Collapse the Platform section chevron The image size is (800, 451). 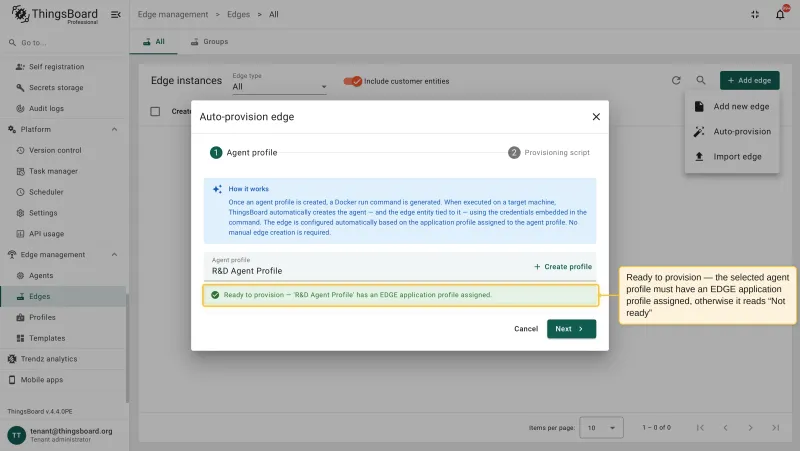(114, 130)
